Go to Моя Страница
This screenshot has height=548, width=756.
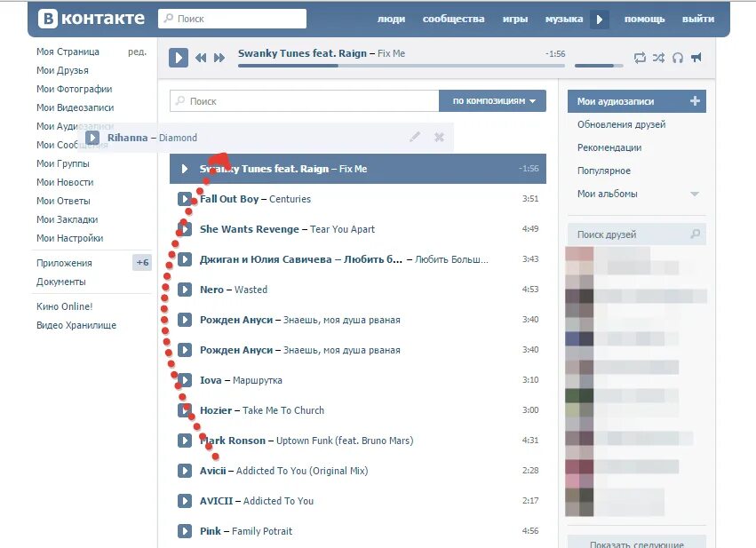(x=68, y=52)
